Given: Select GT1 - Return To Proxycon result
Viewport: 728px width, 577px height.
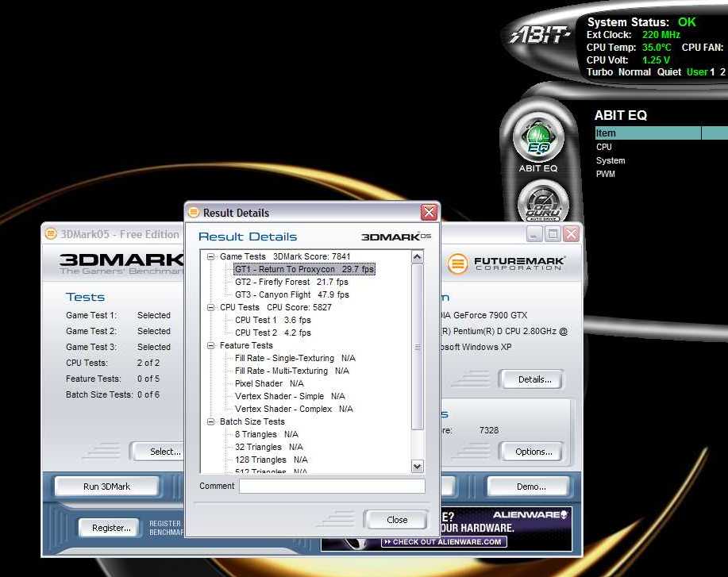Looking at the screenshot, I should [304, 269].
